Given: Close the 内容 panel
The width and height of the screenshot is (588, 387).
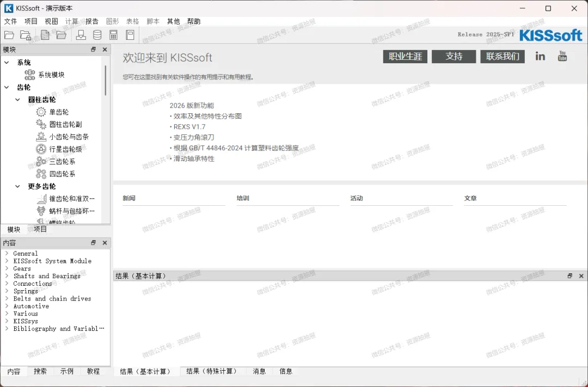Looking at the screenshot, I should (x=105, y=243).
